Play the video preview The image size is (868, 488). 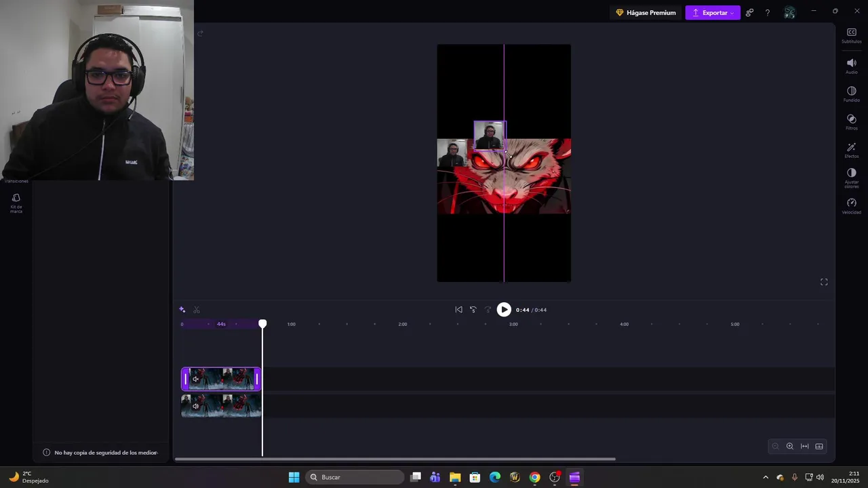[504, 310]
